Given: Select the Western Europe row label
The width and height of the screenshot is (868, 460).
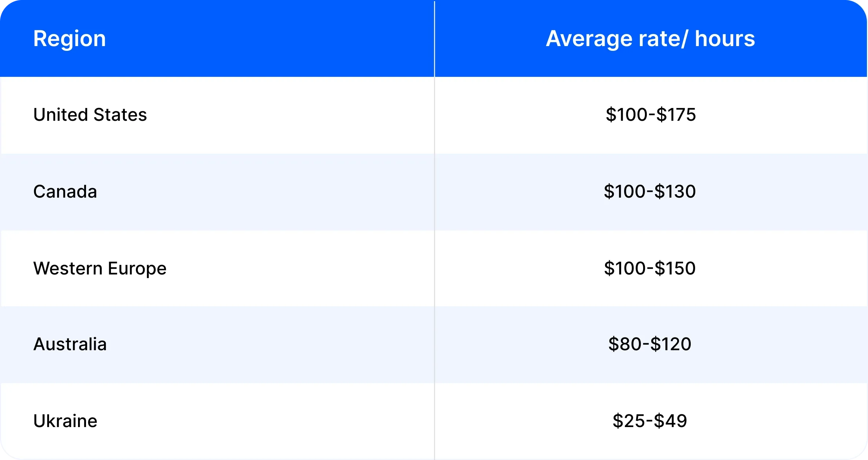Looking at the screenshot, I should (100, 269).
